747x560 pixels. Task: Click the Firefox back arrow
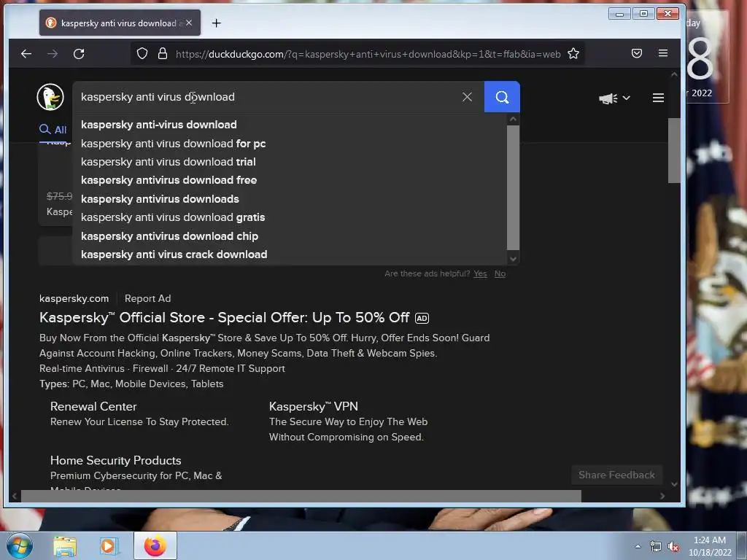click(x=26, y=54)
